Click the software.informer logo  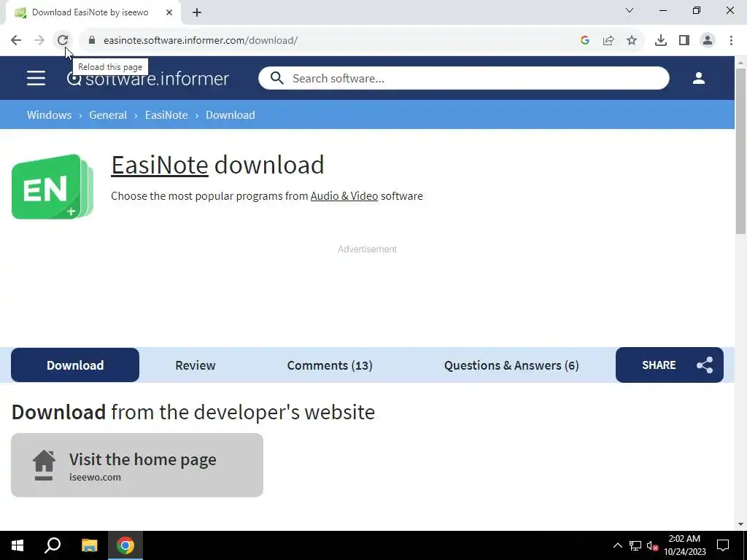[x=148, y=79]
